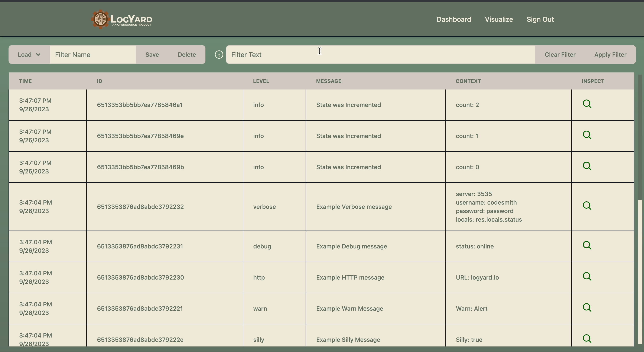
Task: Click Sign Out in navigation
Action: pos(540,19)
